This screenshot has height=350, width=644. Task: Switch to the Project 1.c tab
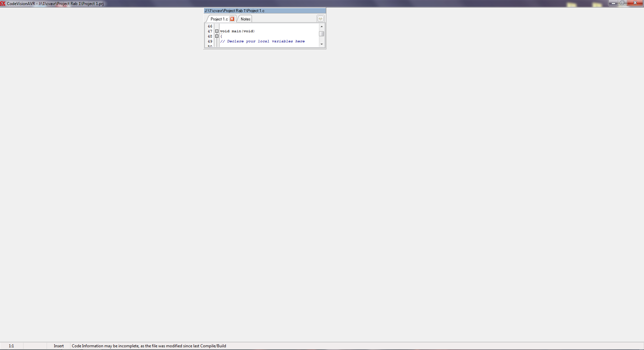point(219,19)
